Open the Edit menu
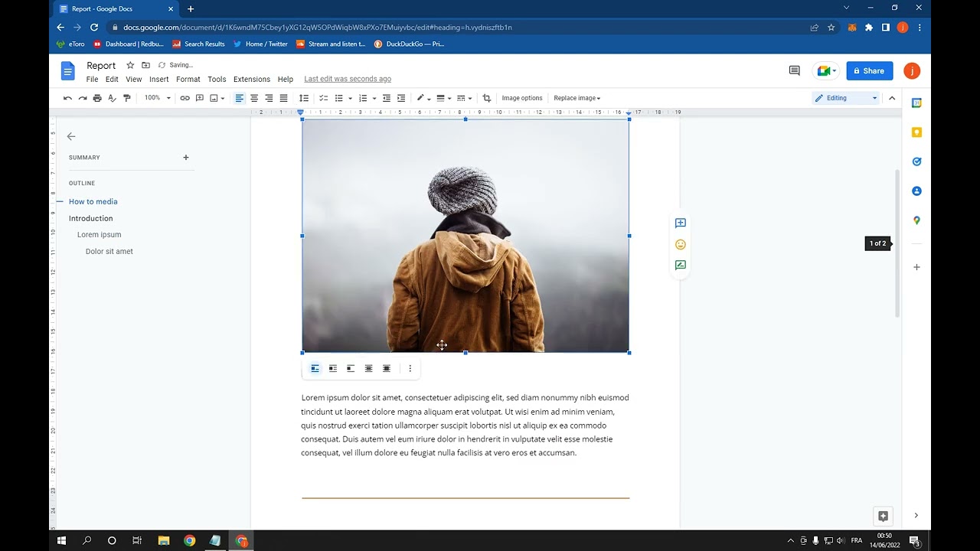 click(x=112, y=79)
